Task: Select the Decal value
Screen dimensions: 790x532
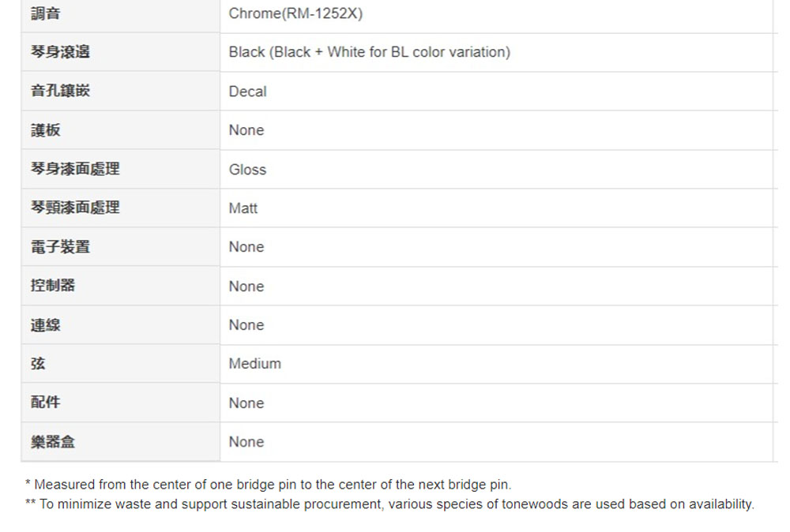Action: coord(247,92)
